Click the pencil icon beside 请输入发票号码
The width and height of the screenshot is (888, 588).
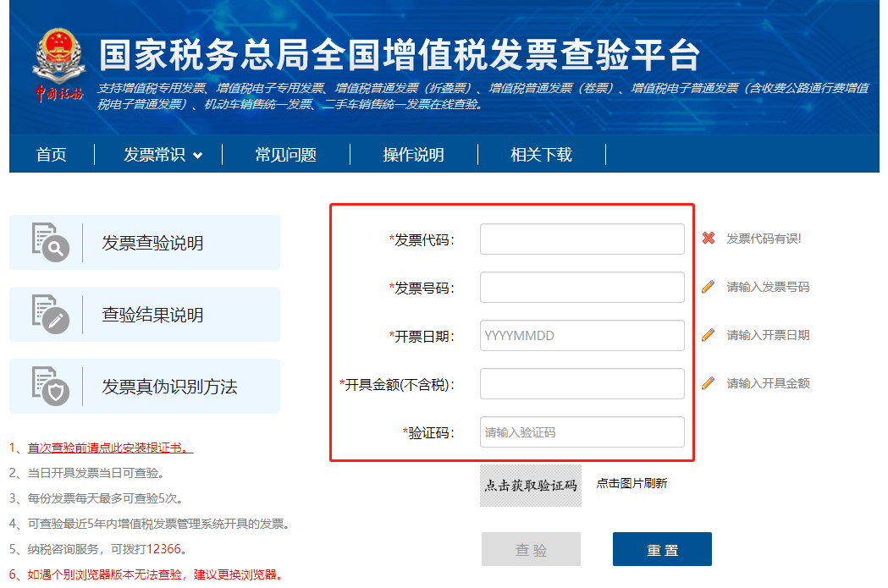(708, 287)
